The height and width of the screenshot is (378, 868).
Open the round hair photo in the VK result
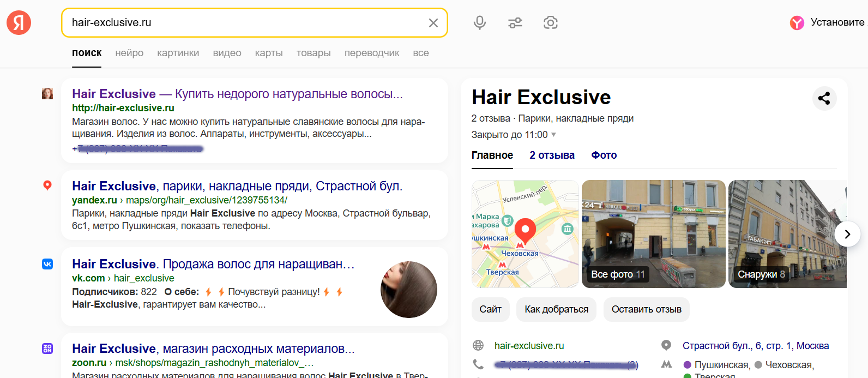point(409,290)
